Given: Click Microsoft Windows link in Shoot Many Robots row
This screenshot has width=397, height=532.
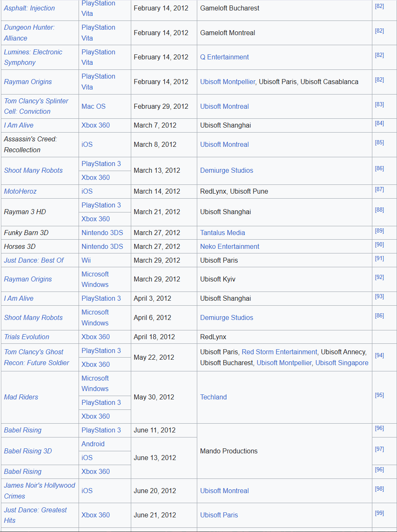Looking at the screenshot, I should pos(95,317).
